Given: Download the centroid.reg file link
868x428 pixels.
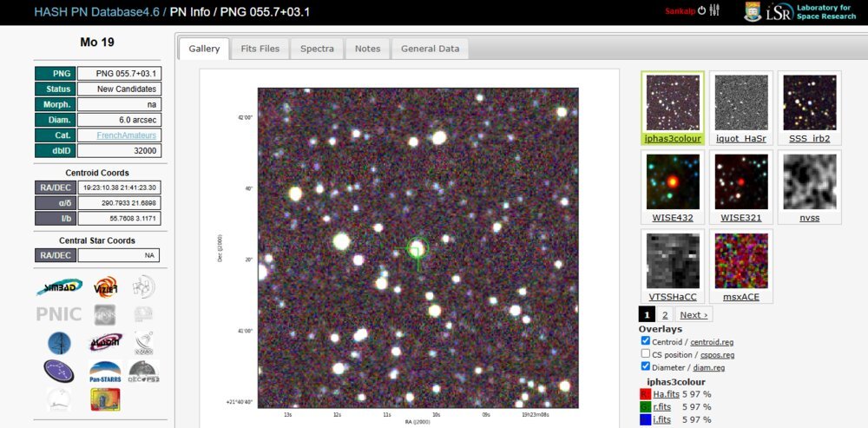Looking at the screenshot, I should [712, 343].
